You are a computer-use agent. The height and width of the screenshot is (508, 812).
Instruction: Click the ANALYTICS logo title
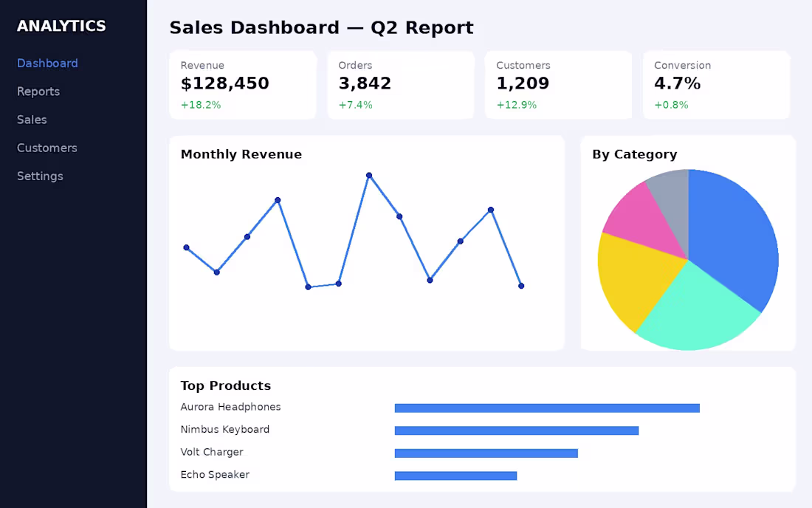click(61, 26)
